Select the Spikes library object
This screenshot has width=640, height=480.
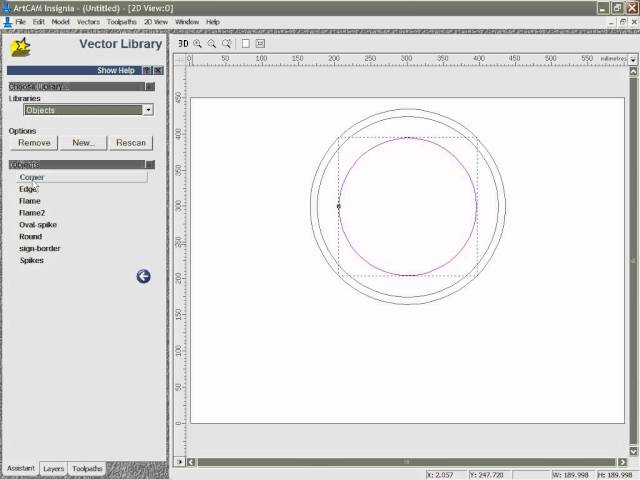tap(31, 260)
